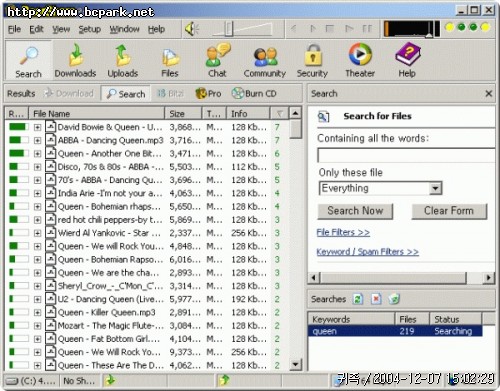500x391 pixels.
Task: Sort results by File Name column
Action: tap(97, 114)
